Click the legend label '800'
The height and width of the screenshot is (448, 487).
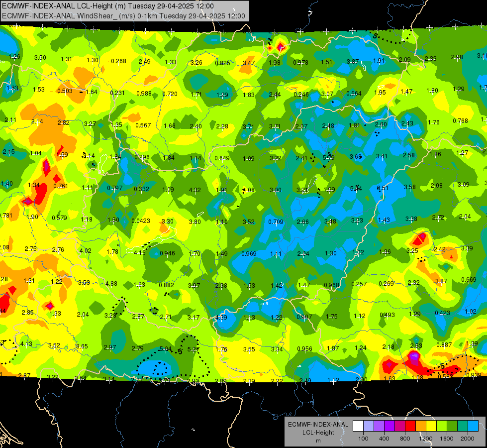coord(405,439)
